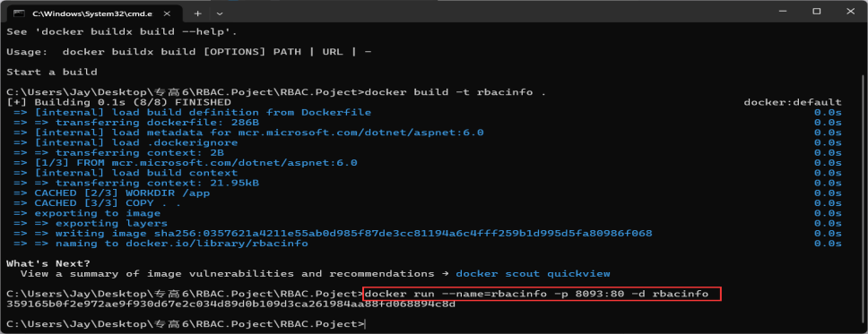Minimize the terminal window
The image size is (868, 334).
click(x=785, y=11)
